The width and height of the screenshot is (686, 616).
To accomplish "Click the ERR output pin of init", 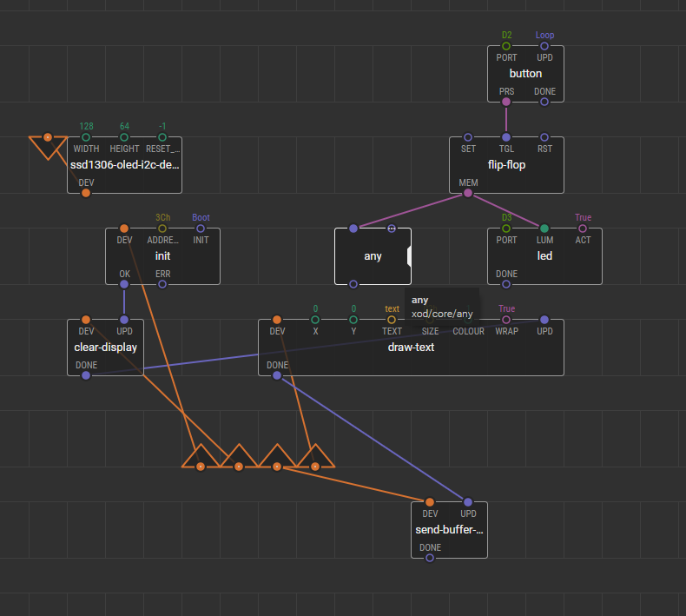I will [162, 284].
